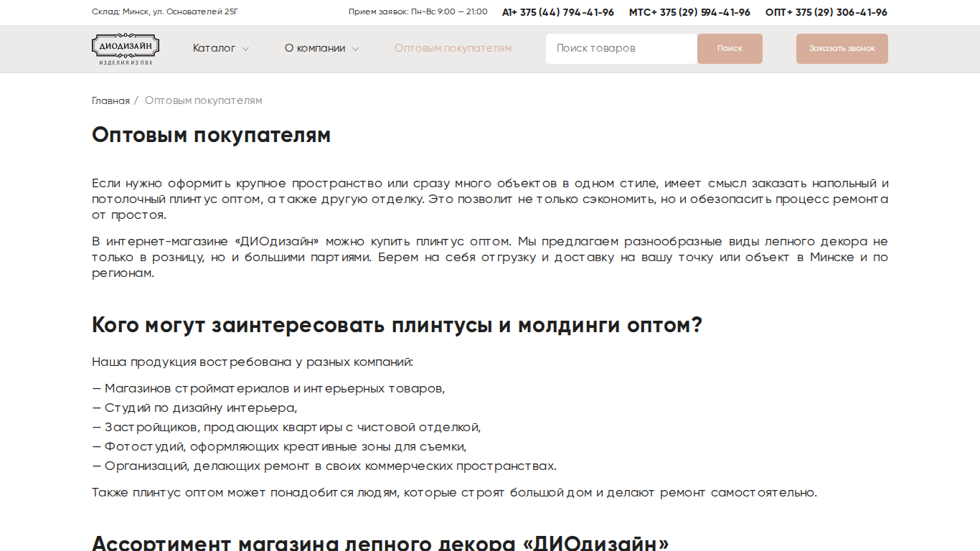Open the О компании menu item
The image size is (980, 551).
[x=315, y=48]
